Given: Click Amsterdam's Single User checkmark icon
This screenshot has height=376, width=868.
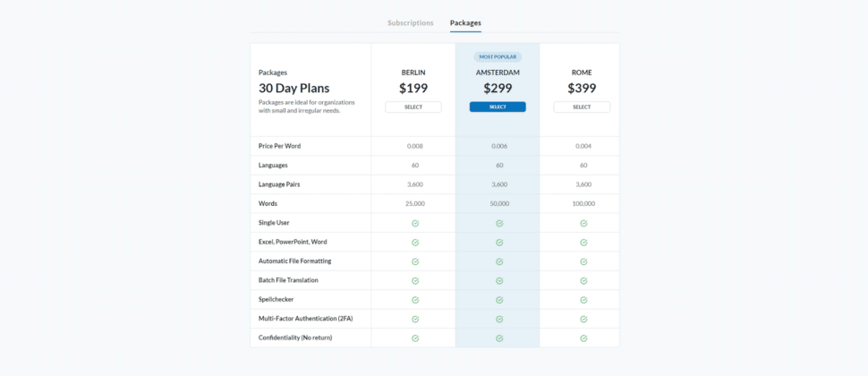Looking at the screenshot, I should (x=499, y=223).
